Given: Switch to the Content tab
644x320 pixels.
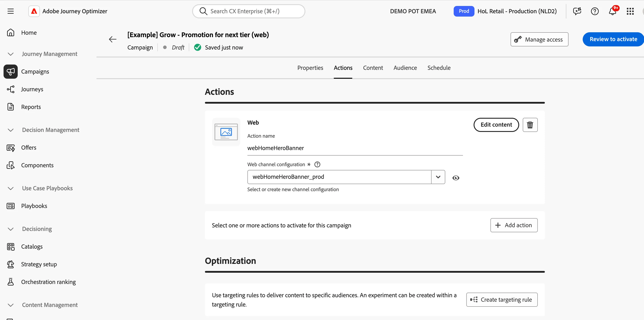Looking at the screenshot, I should [373, 68].
